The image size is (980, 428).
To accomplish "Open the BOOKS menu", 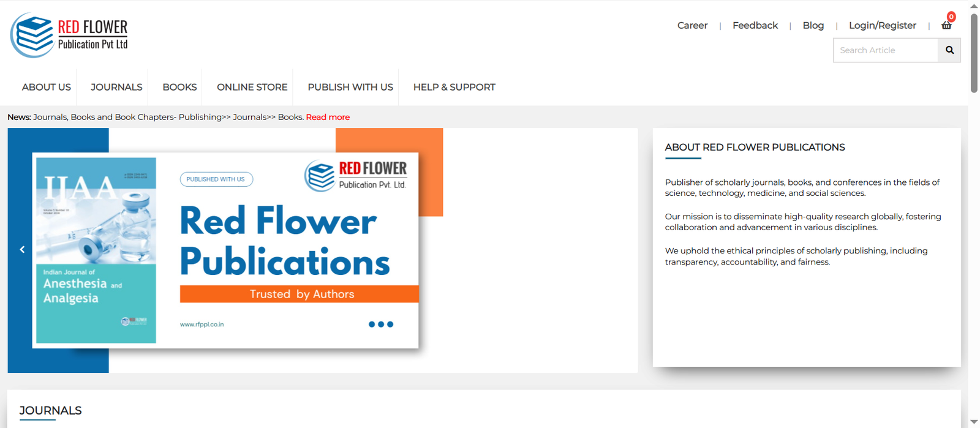I will click(179, 87).
